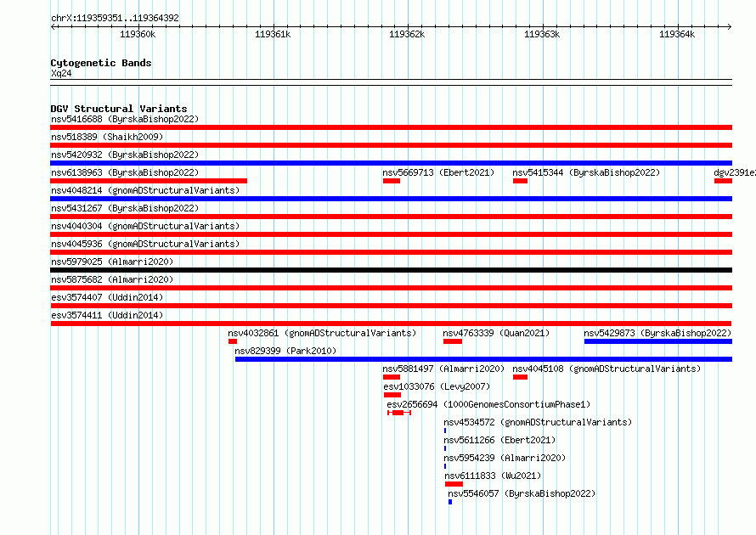This screenshot has width=756, height=535.
Task: Click the blue bar of nsv4048214
Action: tap(391, 199)
